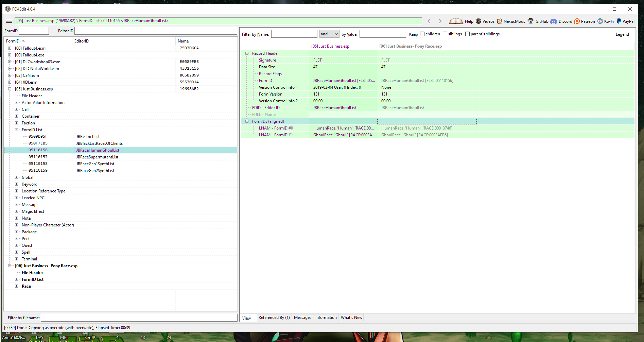The width and height of the screenshot is (644, 342).
Task: Switch to the Referenced By (1) tab
Action: tap(274, 318)
